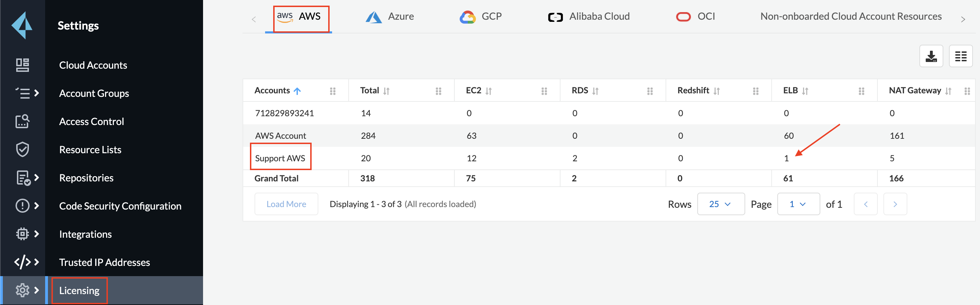Click the download table data icon

pyautogui.click(x=931, y=56)
